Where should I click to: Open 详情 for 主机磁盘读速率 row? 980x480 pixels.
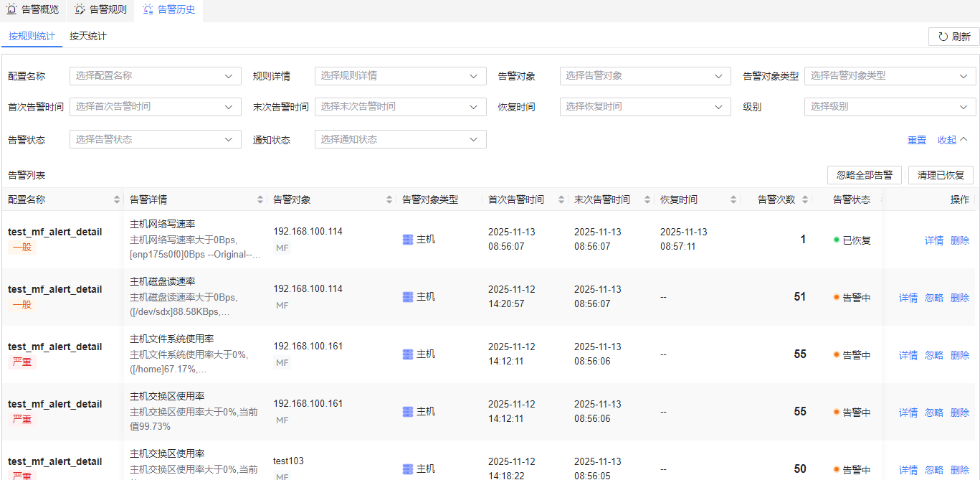(x=908, y=298)
